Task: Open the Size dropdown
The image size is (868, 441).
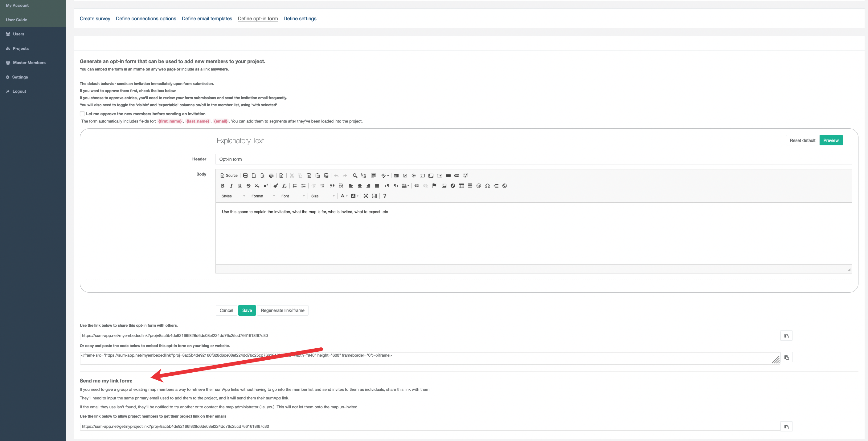Action: [322, 196]
